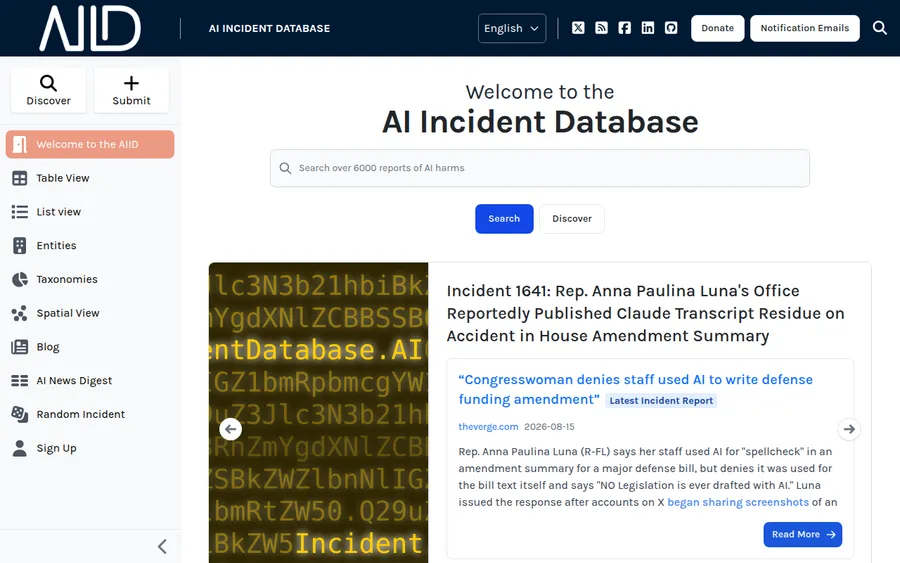900x563 pixels.
Task: Open the Incident 1641 title
Action: 645,313
